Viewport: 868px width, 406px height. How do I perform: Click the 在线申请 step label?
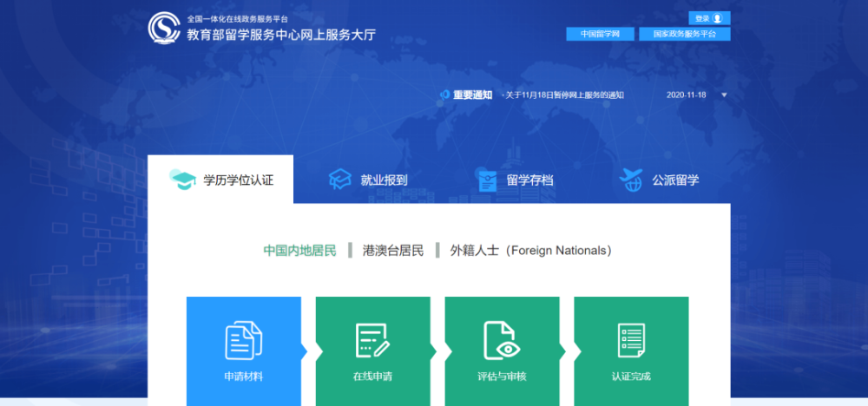tap(372, 377)
